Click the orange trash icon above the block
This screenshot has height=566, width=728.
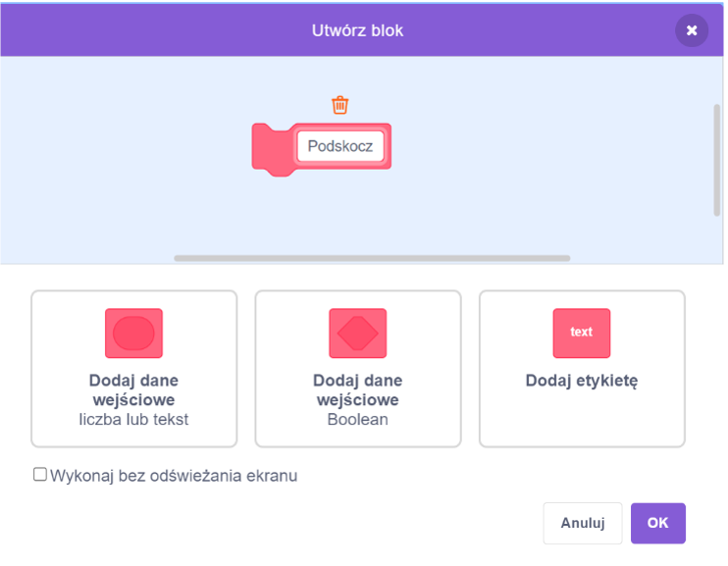[340, 105]
